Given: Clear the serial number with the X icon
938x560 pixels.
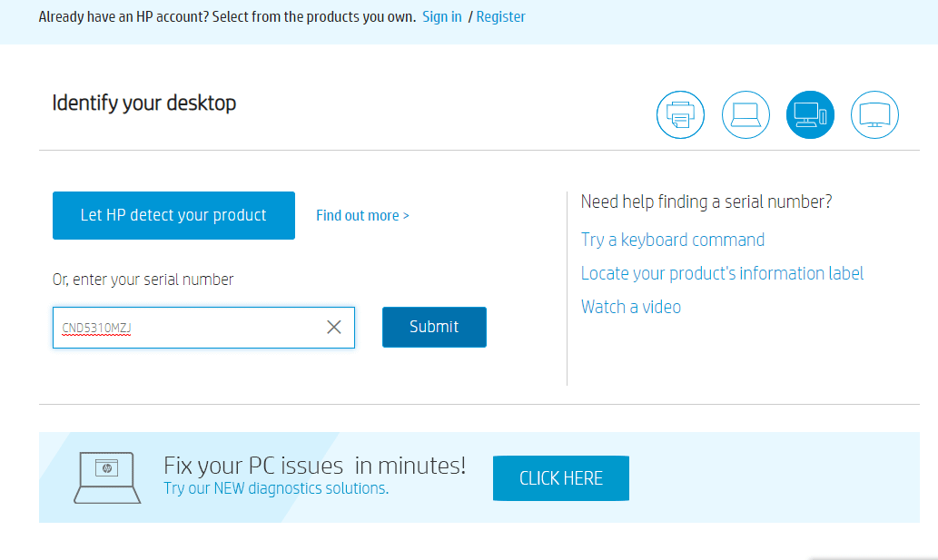Looking at the screenshot, I should [x=334, y=328].
